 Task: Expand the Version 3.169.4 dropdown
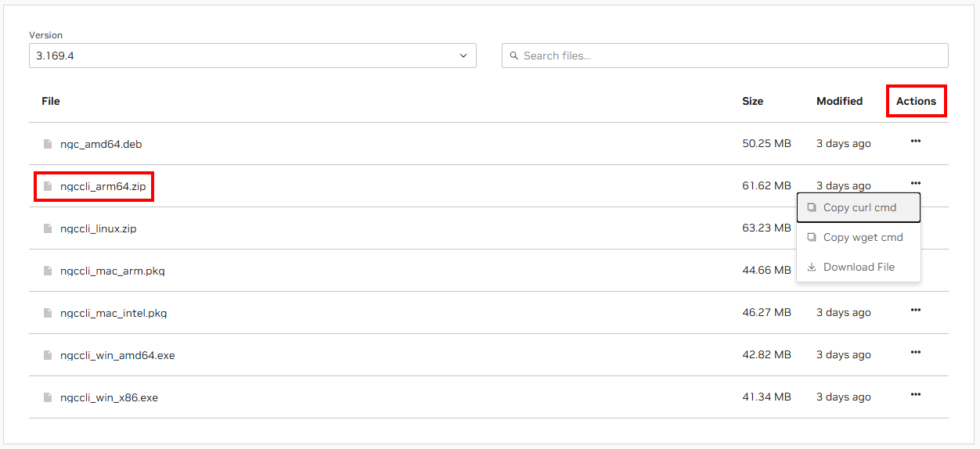click(252, 56)
